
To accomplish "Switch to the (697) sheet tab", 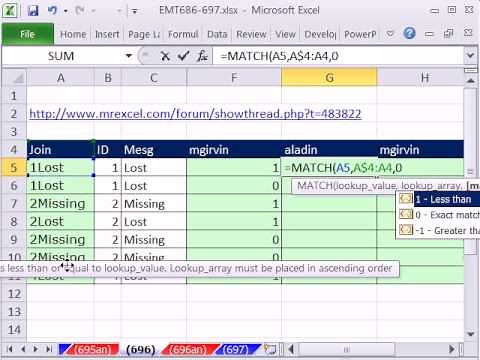I will coord(235,349).
